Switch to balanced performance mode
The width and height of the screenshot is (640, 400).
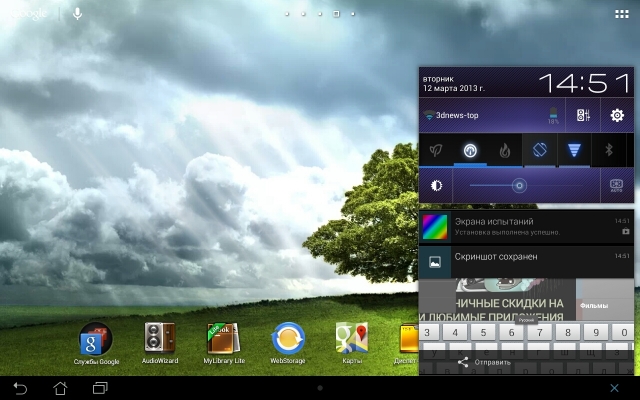[470, 150]
